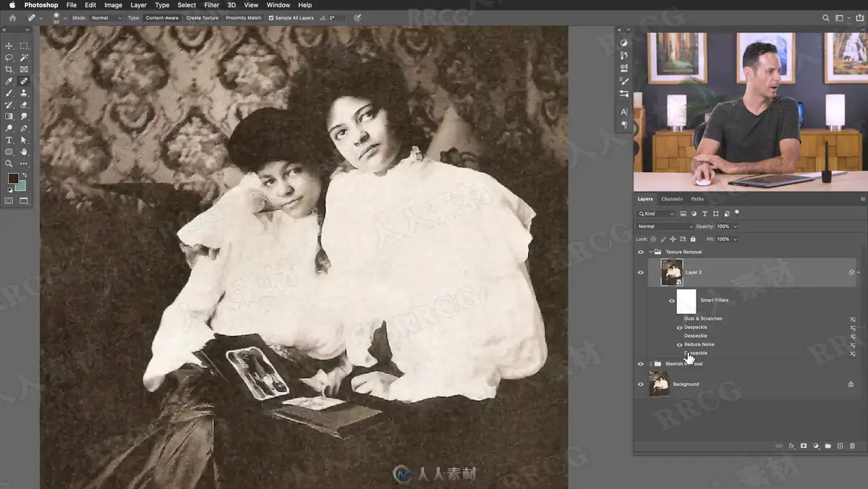Viewport: 868px width, 489px height.
Task: Hide the Blemish Removal group
Action: coord(640,364)
